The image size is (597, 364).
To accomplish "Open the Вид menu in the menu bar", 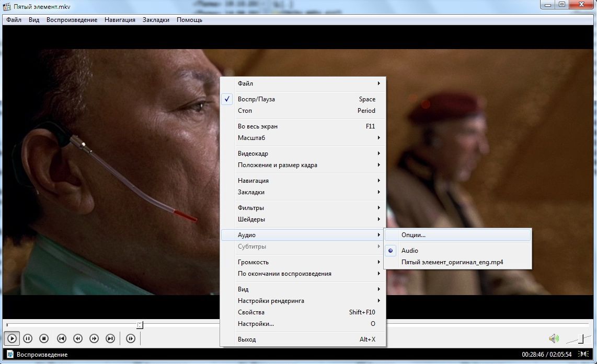I will click(x=34, y=20).
